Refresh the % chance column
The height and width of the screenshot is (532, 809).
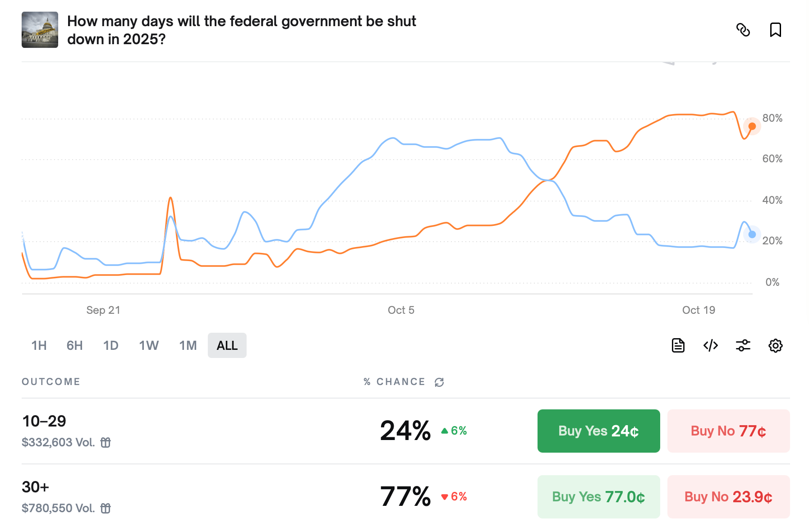pos(439,382)
